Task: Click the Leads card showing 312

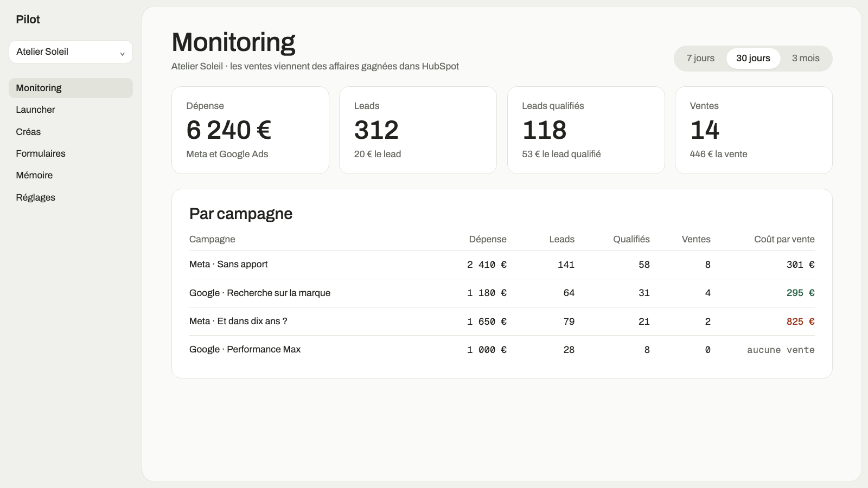Action: [x=418, y=130]
